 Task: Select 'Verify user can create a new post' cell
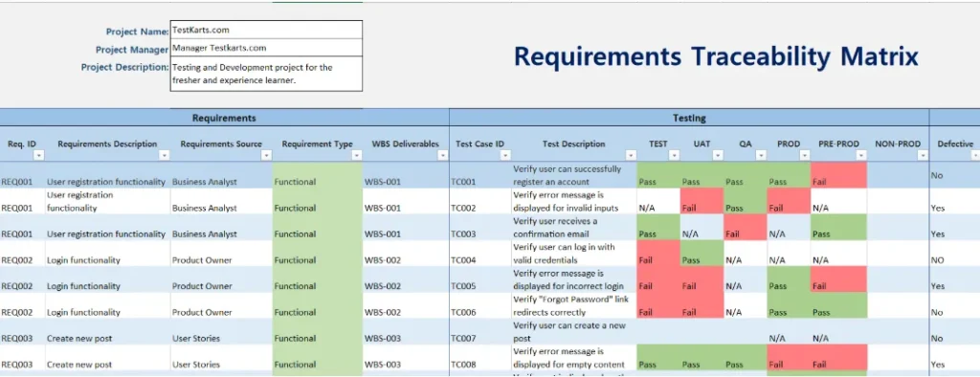[574, 332]
